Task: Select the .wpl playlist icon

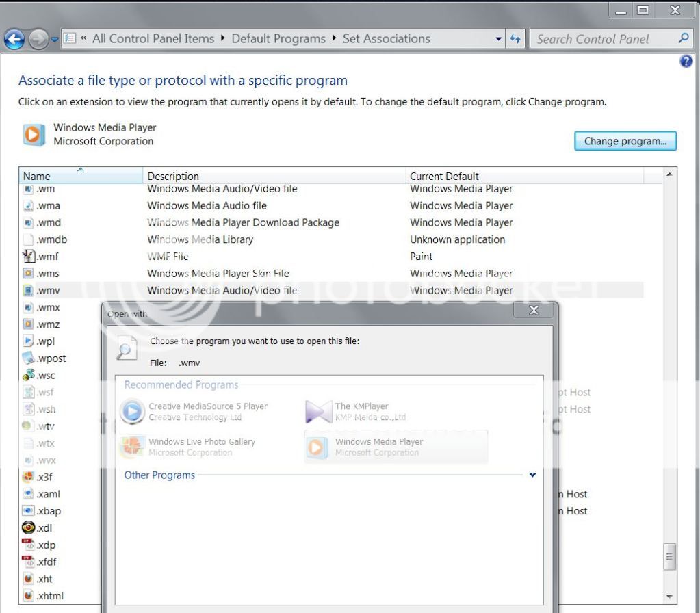Action: point(28,341)
